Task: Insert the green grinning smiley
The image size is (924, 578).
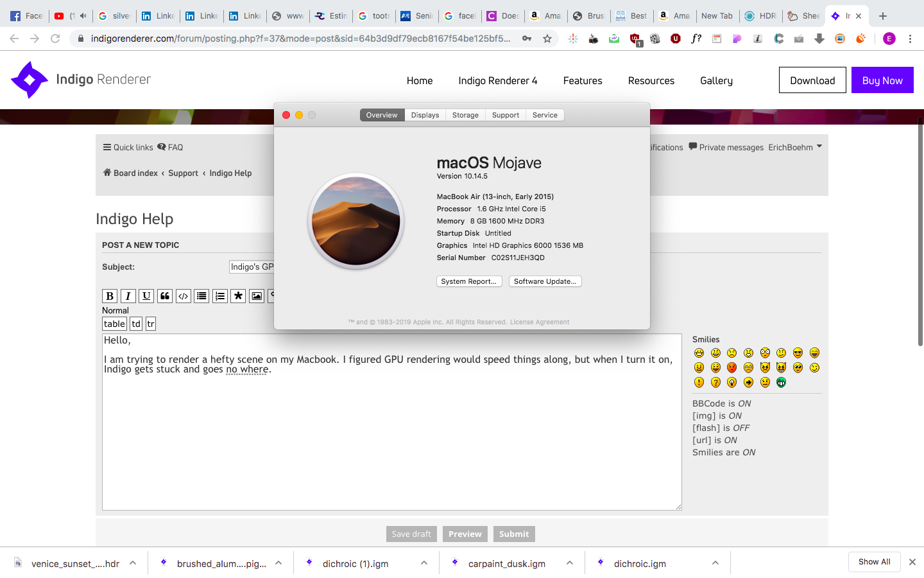Action: click(781, 383)
